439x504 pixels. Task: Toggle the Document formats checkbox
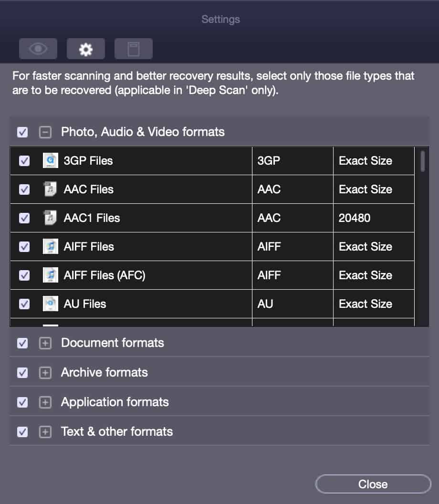(x=22, y=343)
